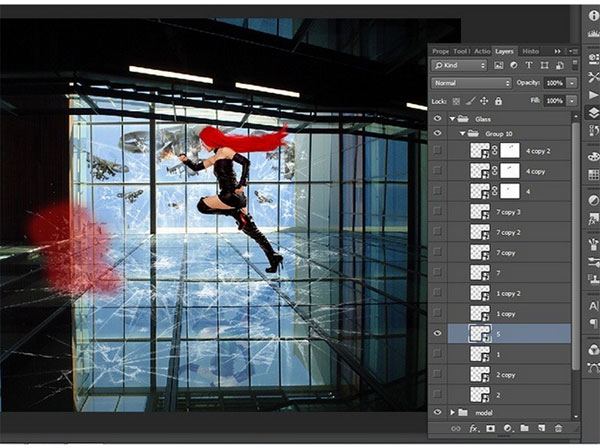Open the Brush presets icon in dock

click(593, 243)
